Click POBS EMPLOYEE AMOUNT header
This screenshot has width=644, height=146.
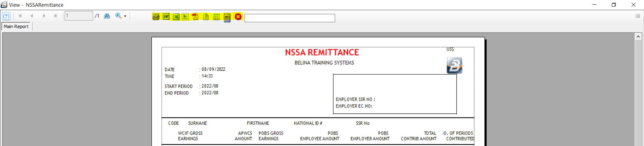[319, 136]
